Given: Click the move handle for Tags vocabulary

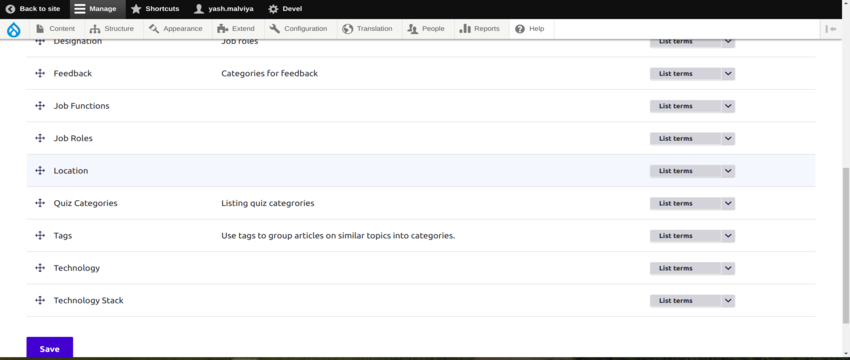Looking at the screenshot, I should [40, 235].
